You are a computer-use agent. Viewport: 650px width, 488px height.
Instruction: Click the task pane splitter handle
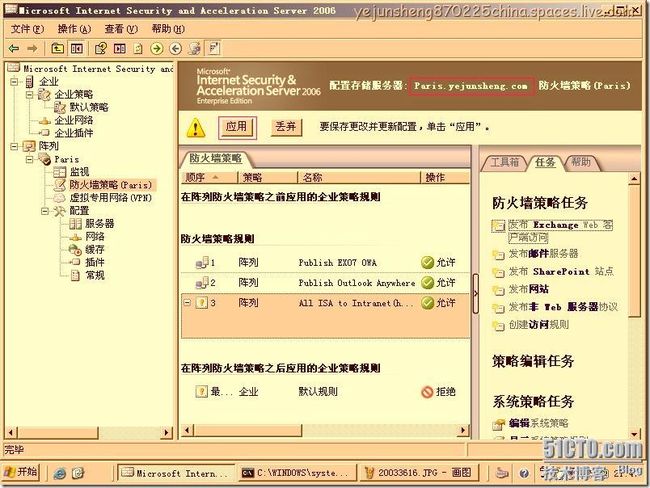pos(475,293)
